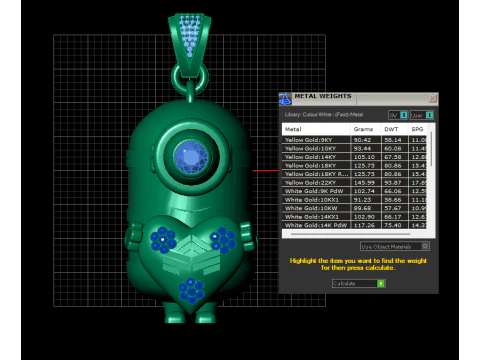This screenshot has width=480, height=360.
Task: Select the White Gold:9K PdW row
Action: (354, 191)
